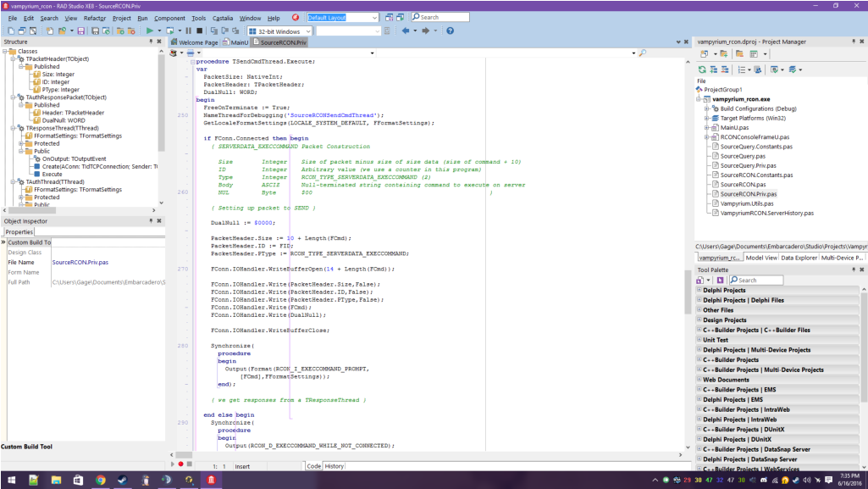Switch to the MainU editor tab
The height and width of the screenshot is (489, 868).
pos(235,42)
